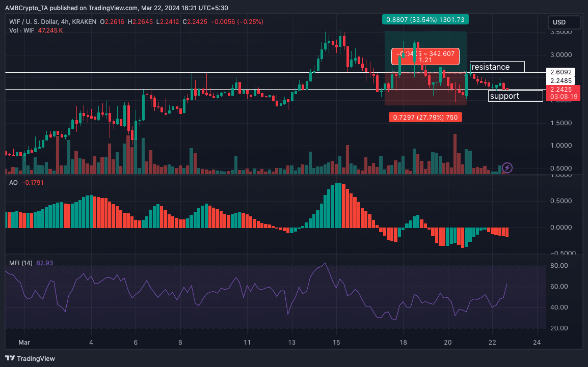588x367 pixels.
Task: Click the purple lightning bolt icon
Action: [507, 167]
